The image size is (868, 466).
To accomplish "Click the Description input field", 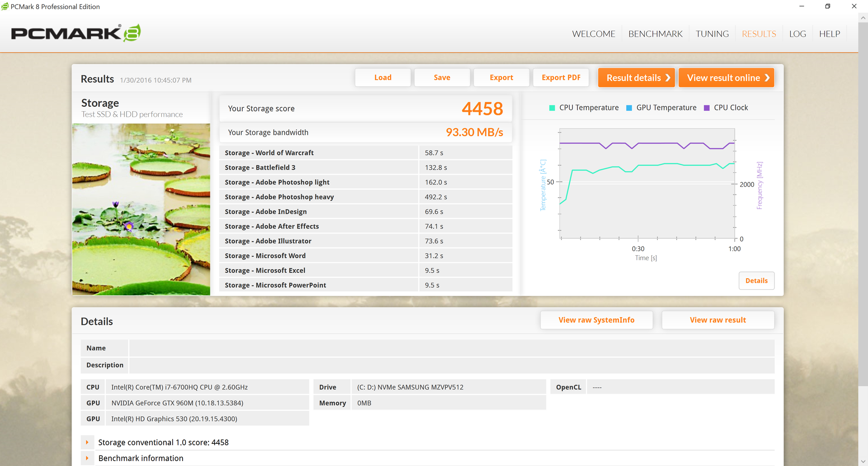I will (452, 365).
